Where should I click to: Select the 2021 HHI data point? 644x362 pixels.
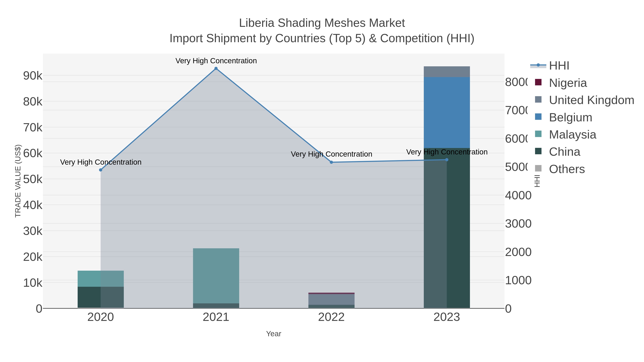216,68
